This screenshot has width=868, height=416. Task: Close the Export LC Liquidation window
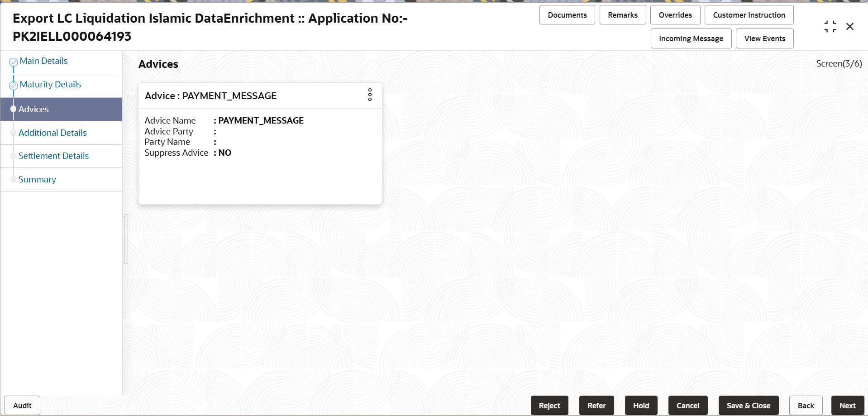click(850, 27)
